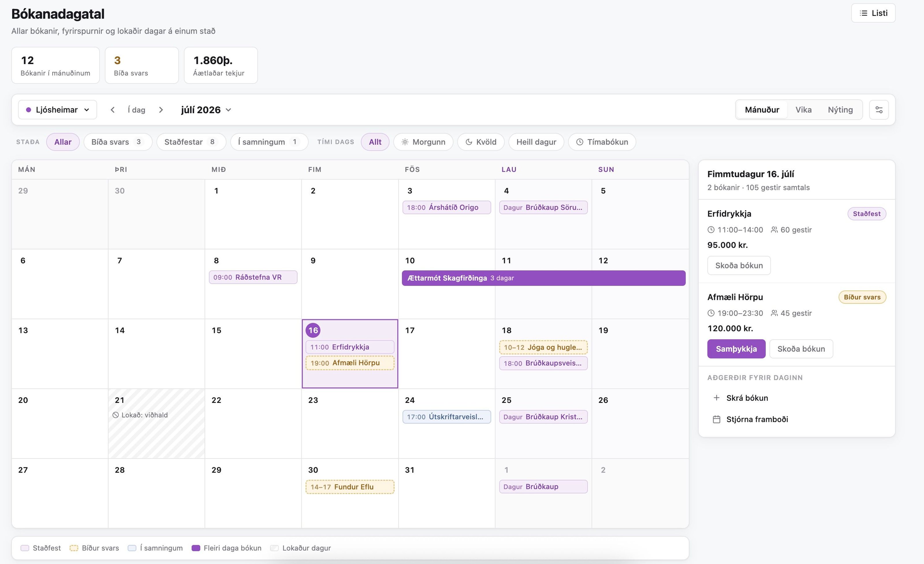The height and width of the screenshot is (564, 924).
Task: Open Brúðkaupsveis... event on July 18
Action: point(543,363)
